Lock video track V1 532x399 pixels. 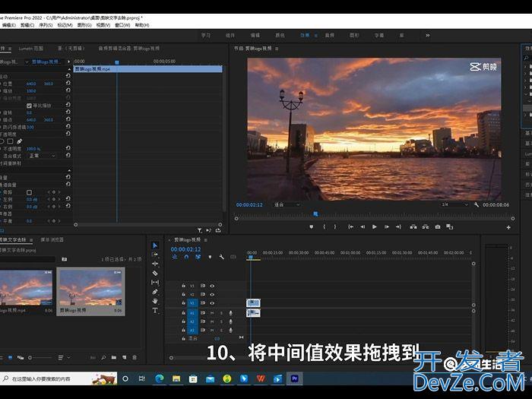pyautogui.click(x=183, y=303)
